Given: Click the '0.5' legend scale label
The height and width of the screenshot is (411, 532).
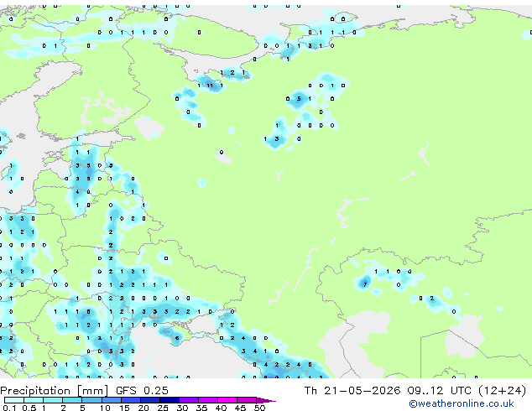Looking at the screenshot, I should click(29, 408).
